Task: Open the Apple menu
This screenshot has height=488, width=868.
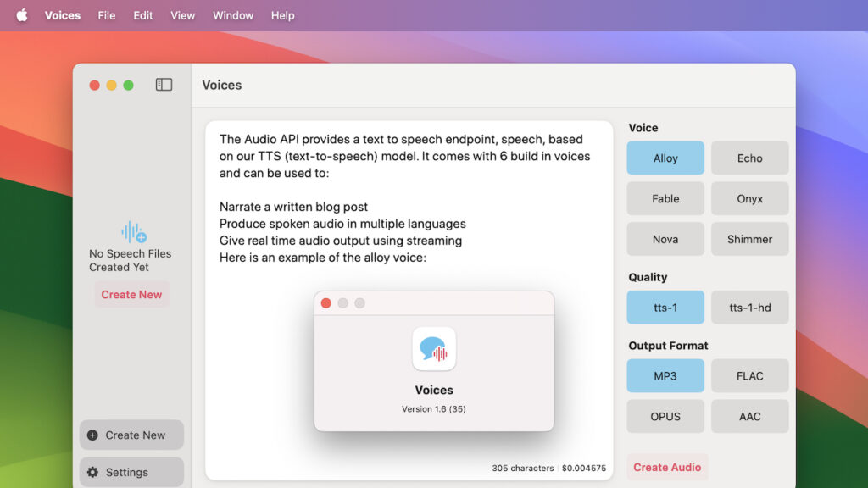Action: tap(21, 14)
